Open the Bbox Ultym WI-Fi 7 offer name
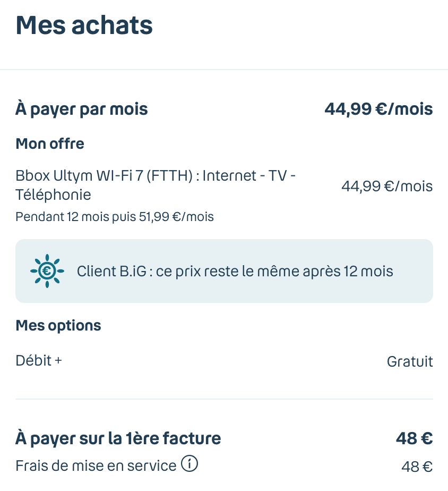The height and width of the screenshot is (491, 448). click(156, 175)
